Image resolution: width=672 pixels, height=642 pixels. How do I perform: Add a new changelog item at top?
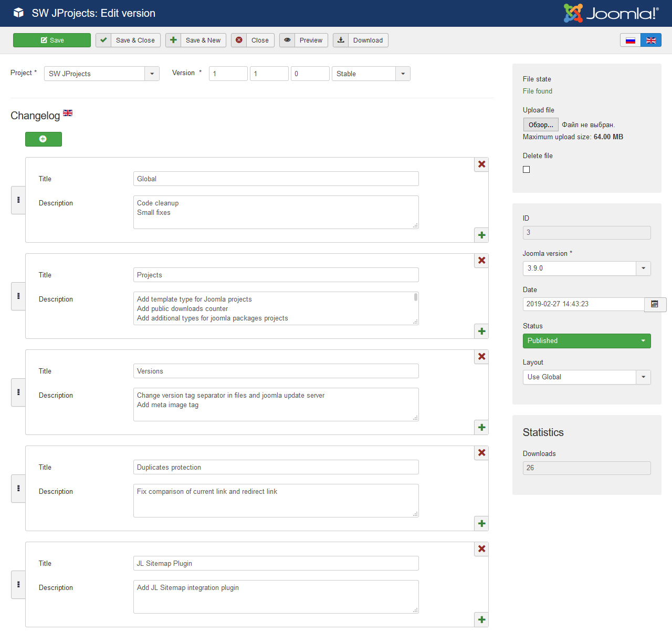(x=44, y=139)
